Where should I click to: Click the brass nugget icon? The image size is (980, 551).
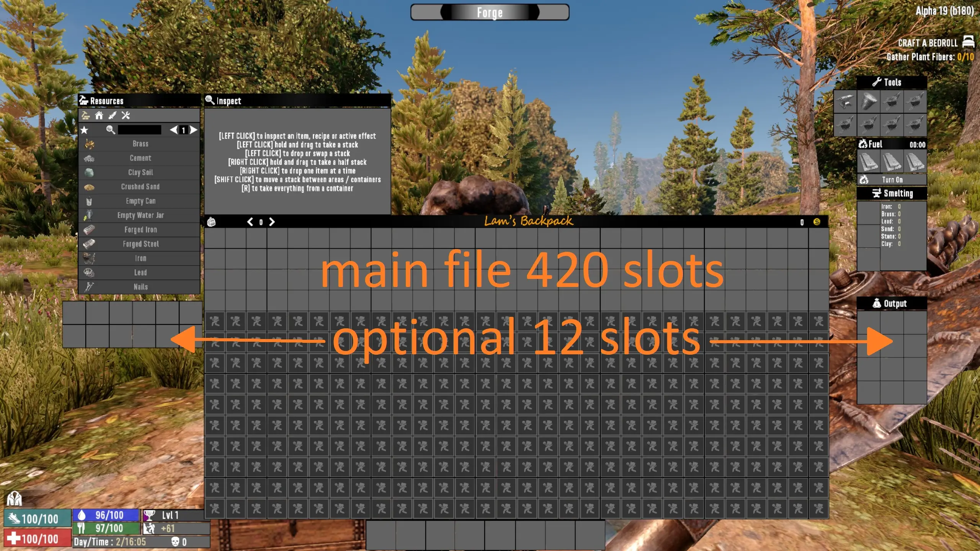click(x=90, y=144)
